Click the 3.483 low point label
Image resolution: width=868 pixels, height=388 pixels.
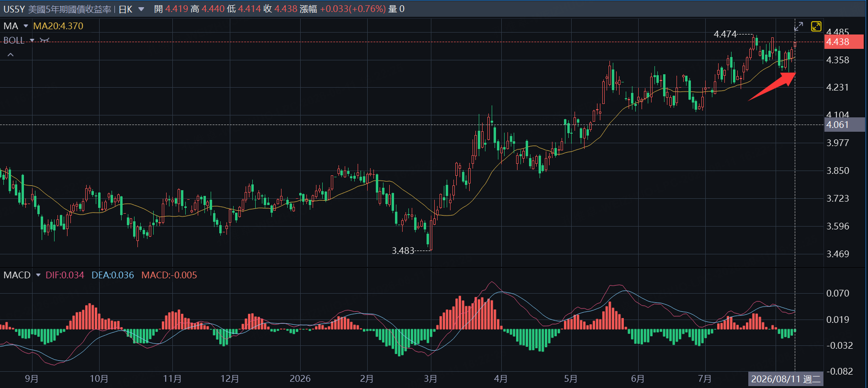403,251
